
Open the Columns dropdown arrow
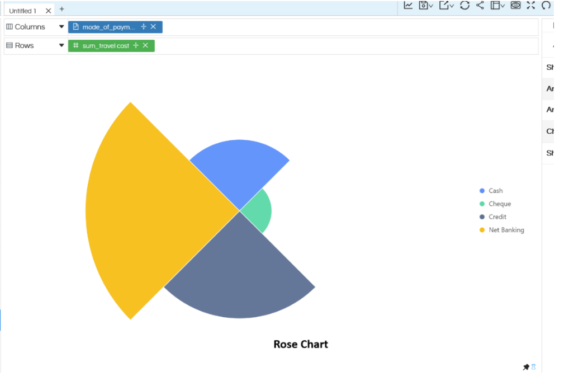click(60, 26)
